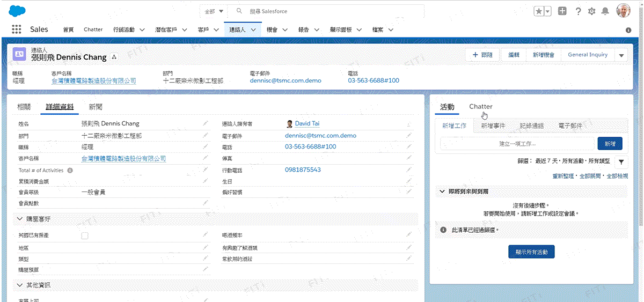Click the edit pencil for 喝酒頻率 field

[409, 235]
